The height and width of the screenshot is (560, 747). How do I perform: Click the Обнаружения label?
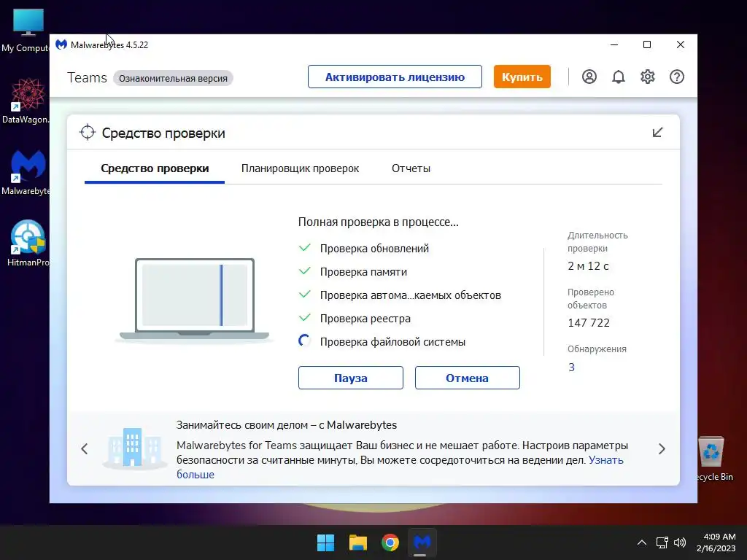pyautogui.click(x=597, y=349)
